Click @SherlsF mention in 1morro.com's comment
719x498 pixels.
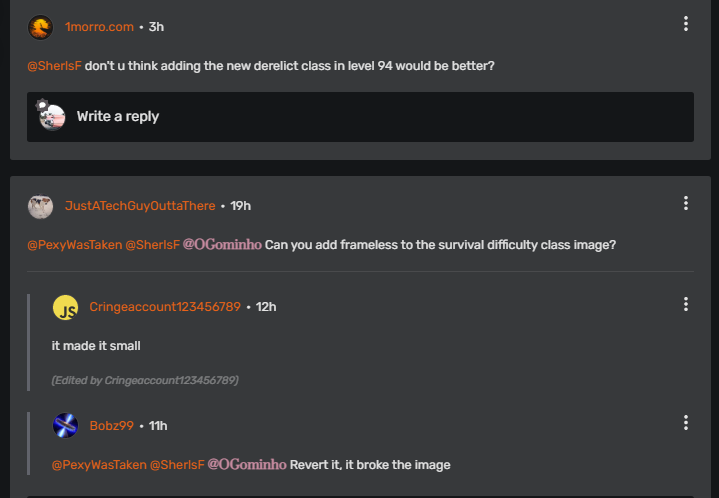[x=54, y=67]
